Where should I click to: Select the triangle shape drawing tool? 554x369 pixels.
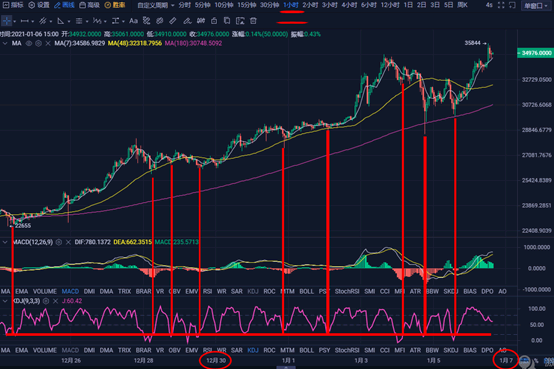(x=61, y=21)
